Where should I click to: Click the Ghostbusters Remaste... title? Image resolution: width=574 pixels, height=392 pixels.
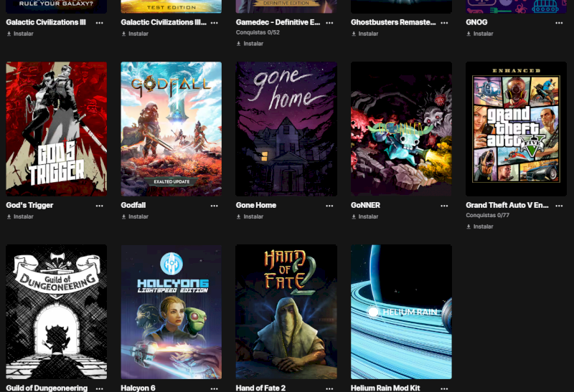393,22
